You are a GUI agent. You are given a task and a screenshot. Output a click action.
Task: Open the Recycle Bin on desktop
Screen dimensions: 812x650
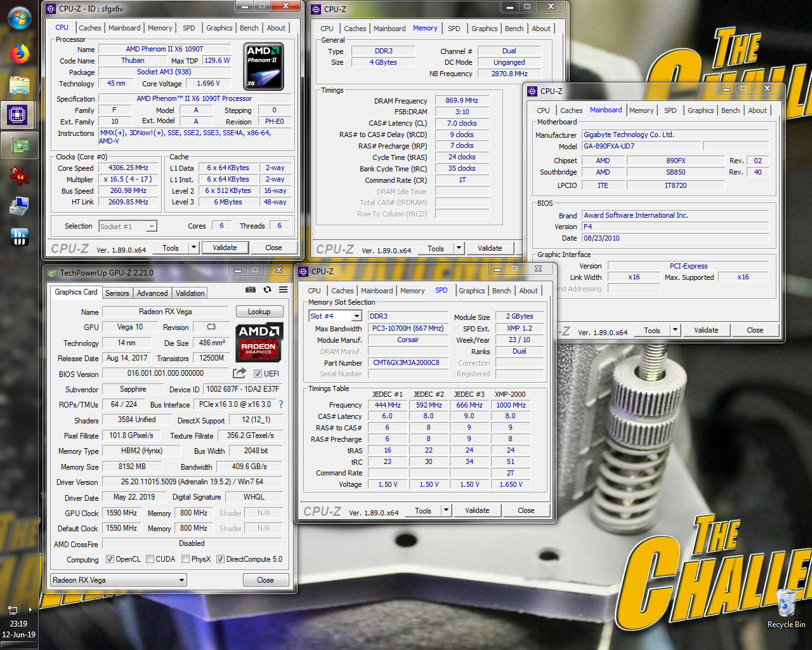pos(786,607)
